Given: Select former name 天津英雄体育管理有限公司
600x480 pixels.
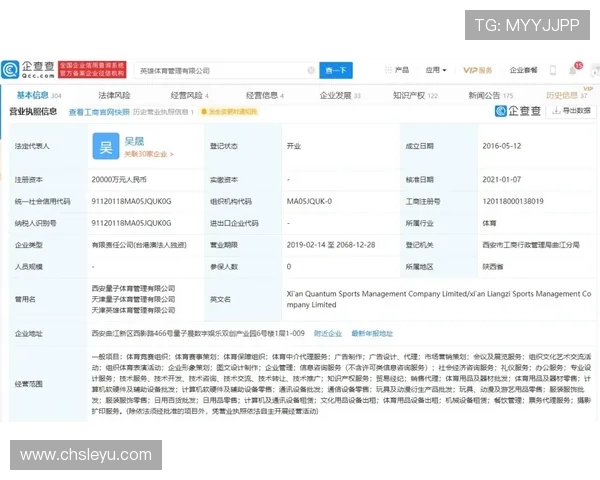Looking at the screenshot, I should pyautogui.click(x=133, y=310).
